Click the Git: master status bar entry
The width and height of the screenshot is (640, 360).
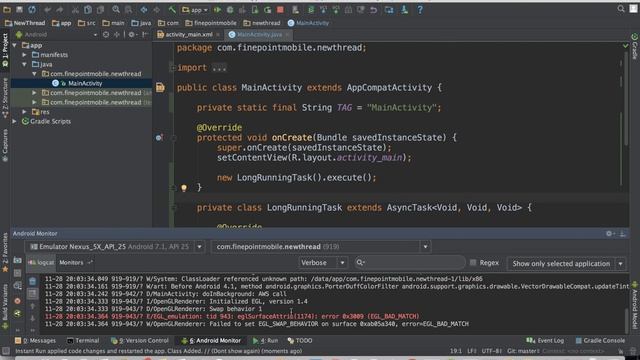click(523, 351)
